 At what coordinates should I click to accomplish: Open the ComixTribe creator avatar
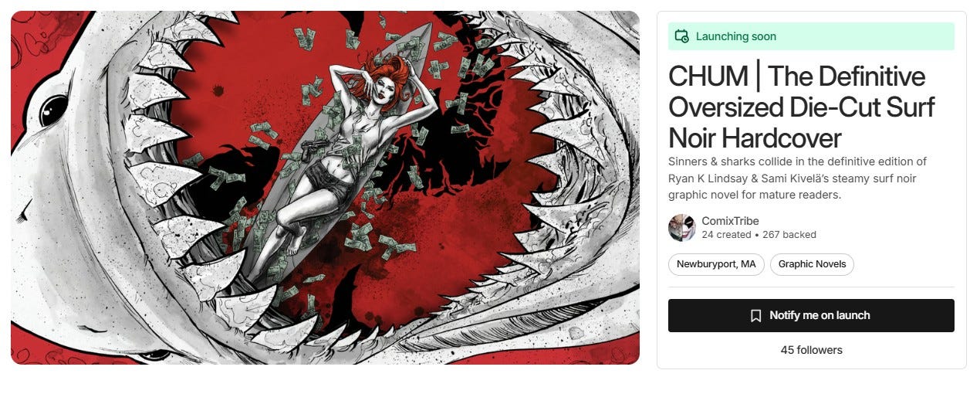[x=682, y=228]
